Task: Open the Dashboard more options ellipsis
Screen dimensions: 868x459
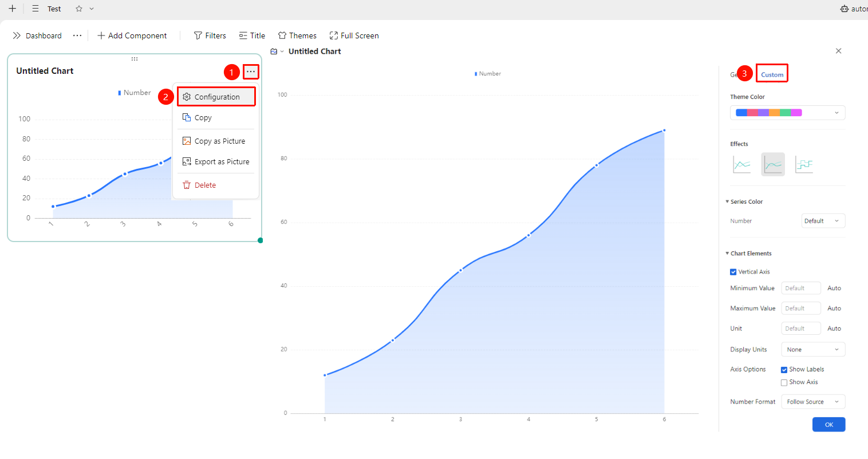Action: point(77,35)
